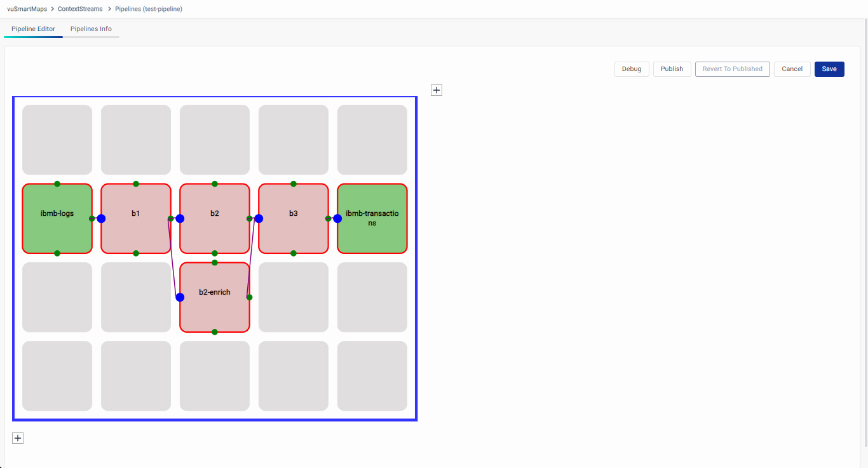Click Revert To Published button
The image size is (868, 468).
732,69
